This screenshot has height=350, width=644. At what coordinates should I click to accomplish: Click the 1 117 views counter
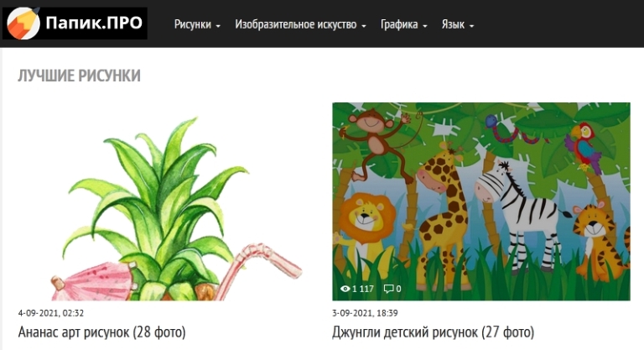point(362,289)
